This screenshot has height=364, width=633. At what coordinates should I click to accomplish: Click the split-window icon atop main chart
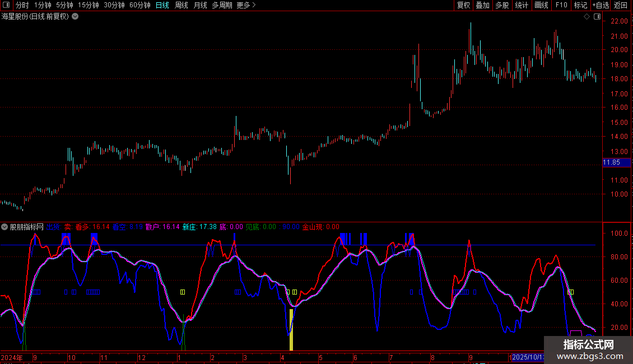click(597, 17)
